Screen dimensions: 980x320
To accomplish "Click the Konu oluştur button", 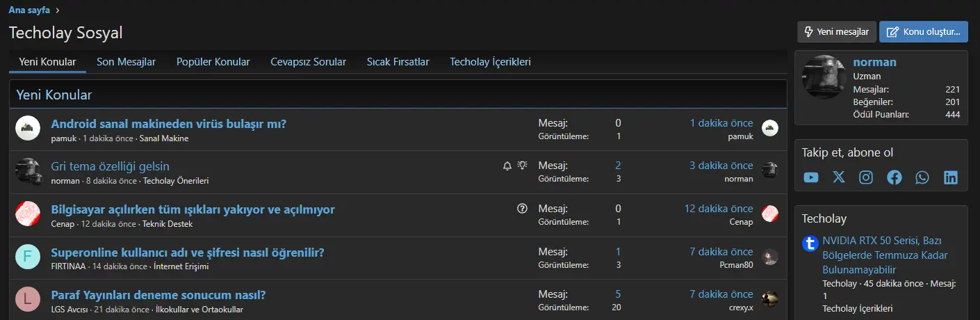I will (924, 32).
